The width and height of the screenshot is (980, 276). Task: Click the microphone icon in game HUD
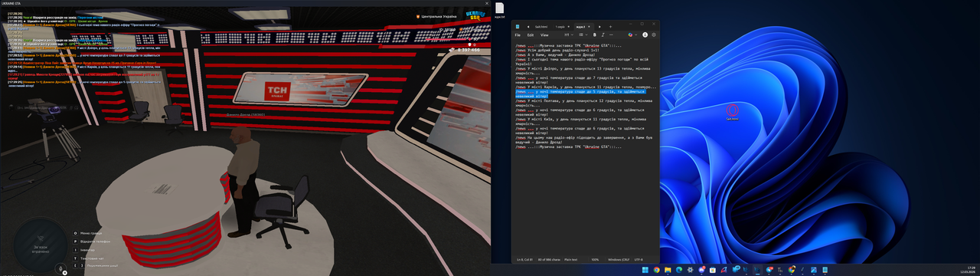tap(60, 270)
